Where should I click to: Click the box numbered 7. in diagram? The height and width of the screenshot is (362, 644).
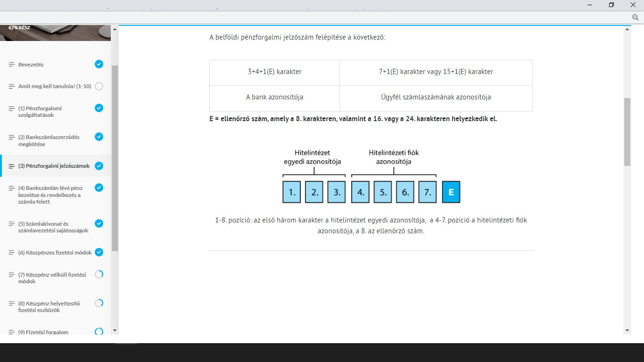point(427,192)
